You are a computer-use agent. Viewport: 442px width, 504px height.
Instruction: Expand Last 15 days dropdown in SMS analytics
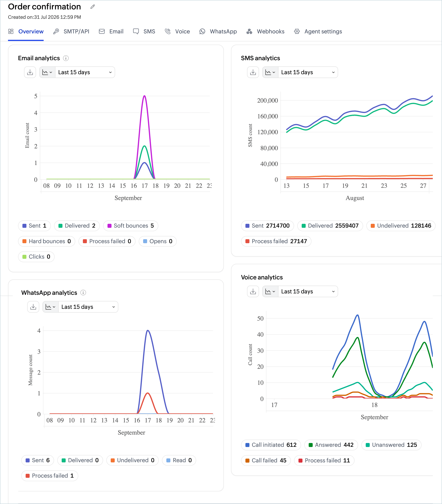(x=308, y=72)
